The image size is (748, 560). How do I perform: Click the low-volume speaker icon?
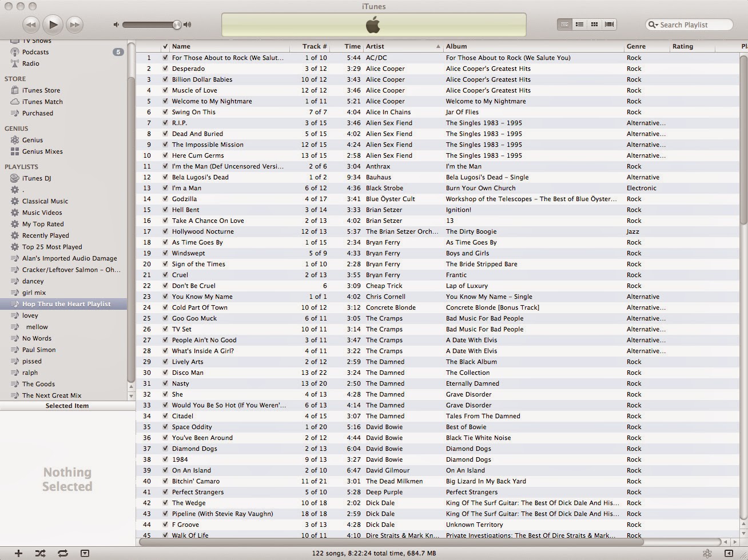[x=116, y=25]
